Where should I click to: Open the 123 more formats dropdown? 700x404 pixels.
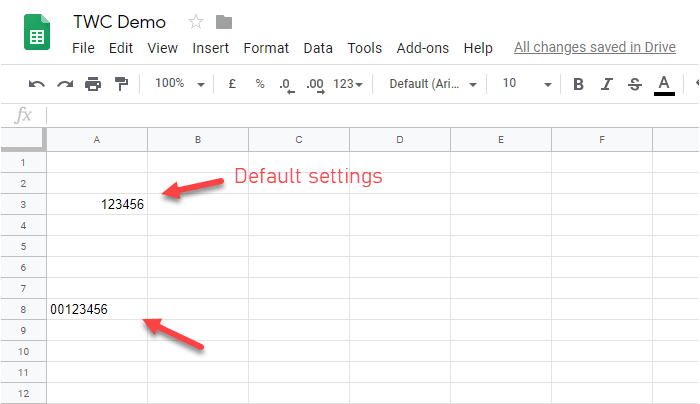pyautogui.click(x=348, y=84)
